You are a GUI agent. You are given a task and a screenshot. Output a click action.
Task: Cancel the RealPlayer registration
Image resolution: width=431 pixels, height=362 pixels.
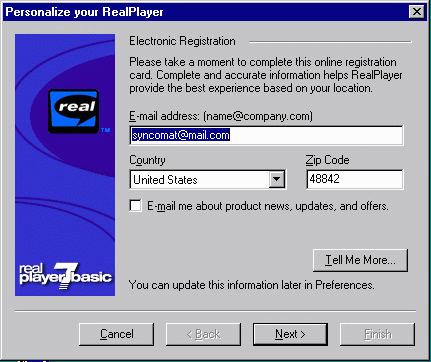click(117, 334)
